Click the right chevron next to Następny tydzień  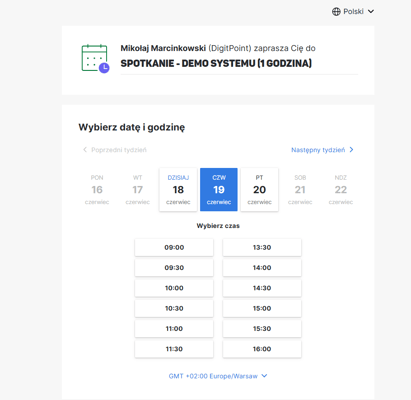click(351, 150)
